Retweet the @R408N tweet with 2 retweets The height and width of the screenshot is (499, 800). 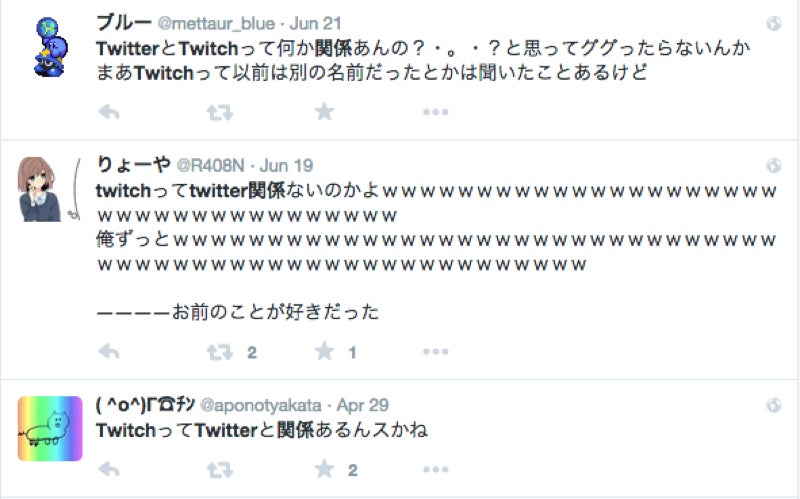(220, 352)
